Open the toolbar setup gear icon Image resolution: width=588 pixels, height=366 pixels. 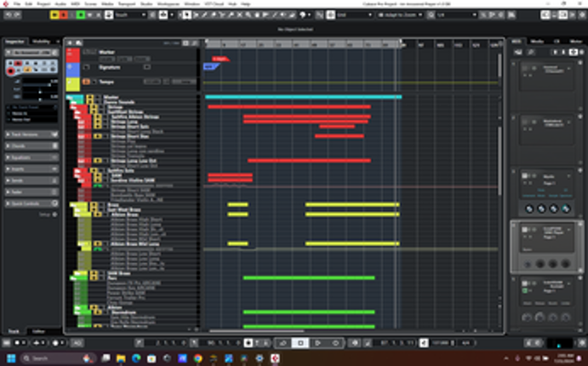point(582,15)
